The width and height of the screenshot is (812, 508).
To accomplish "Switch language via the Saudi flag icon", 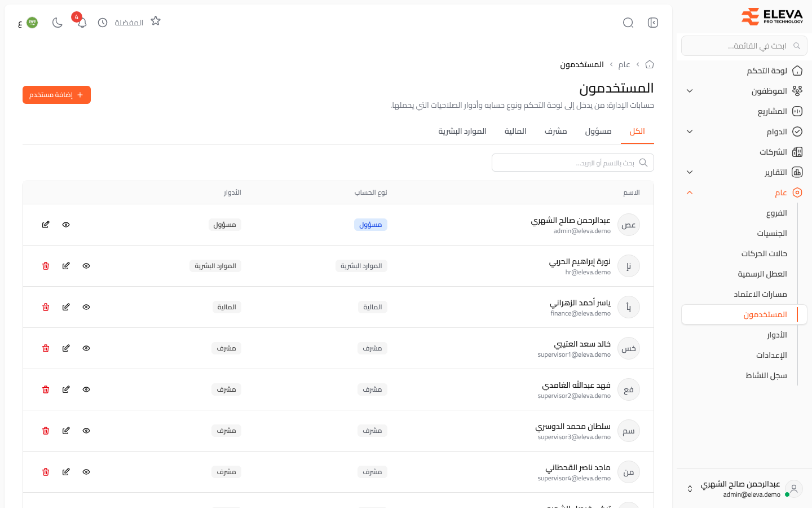I will [x=32, y=23].
